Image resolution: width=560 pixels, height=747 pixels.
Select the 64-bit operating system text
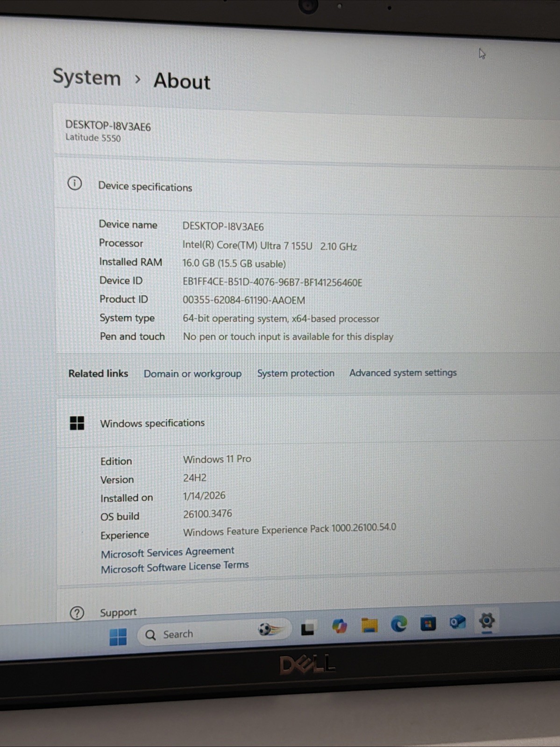click(x=281, y=319)
